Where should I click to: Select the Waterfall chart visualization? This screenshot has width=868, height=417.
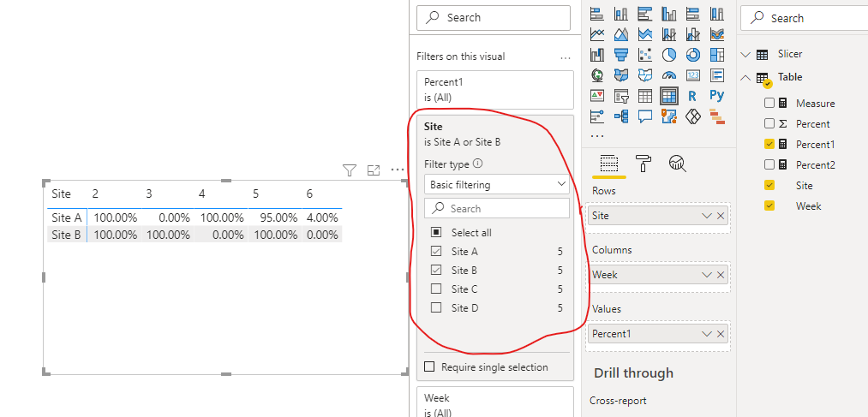point(596,54)
